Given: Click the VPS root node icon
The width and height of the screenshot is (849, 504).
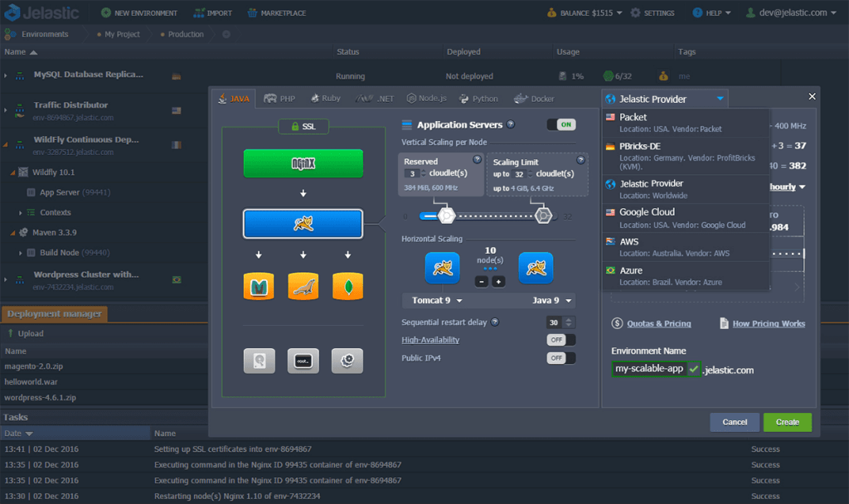Looking at the screenshot, I should (303, 361).
